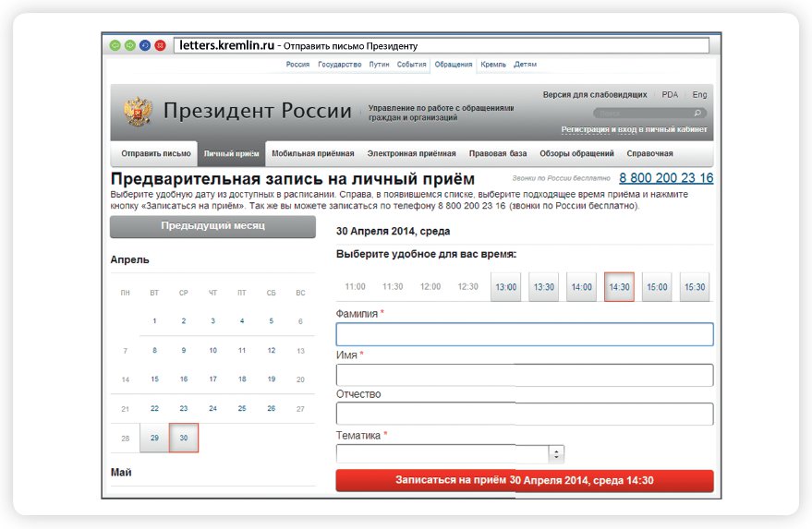Open Регистрация и вход в личный кабинет
Viewport: 812px width, 529px height.
634,129
